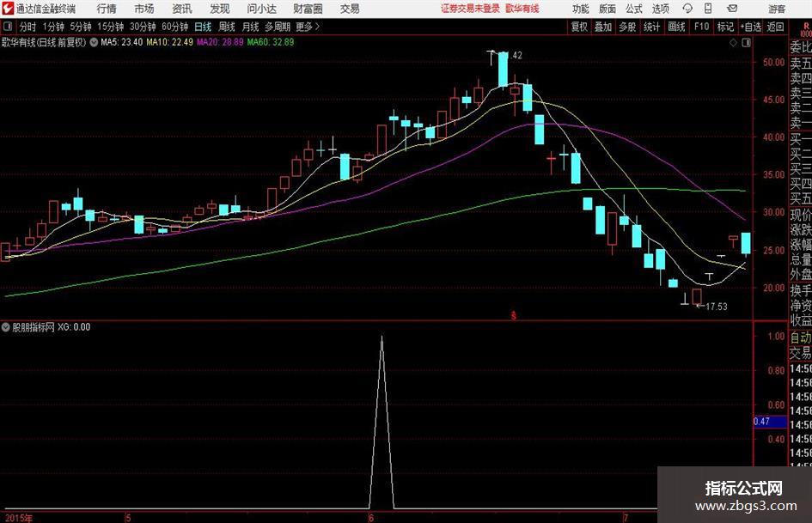812x523 pixels.
Task: Click the blue 0.47 axis value marker
Action: pyautogui.click(x=770, y=422)
